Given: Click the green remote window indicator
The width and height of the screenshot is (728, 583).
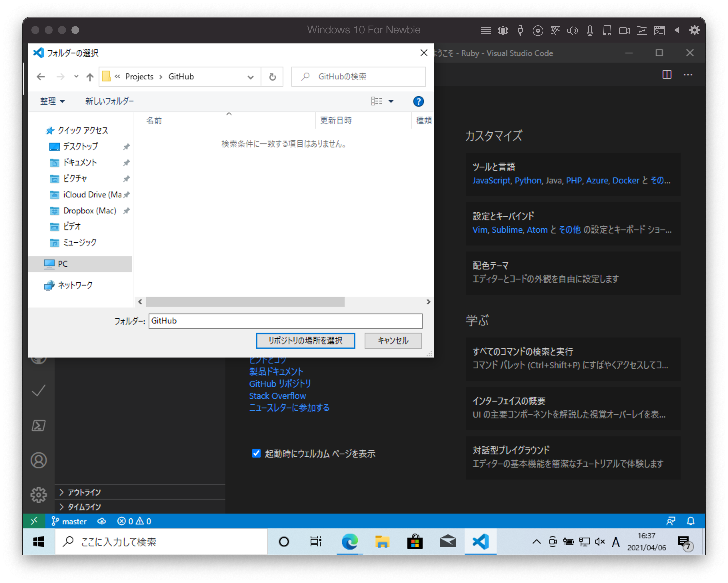Looking at the screenshot, I should click(x=34, y=521).
